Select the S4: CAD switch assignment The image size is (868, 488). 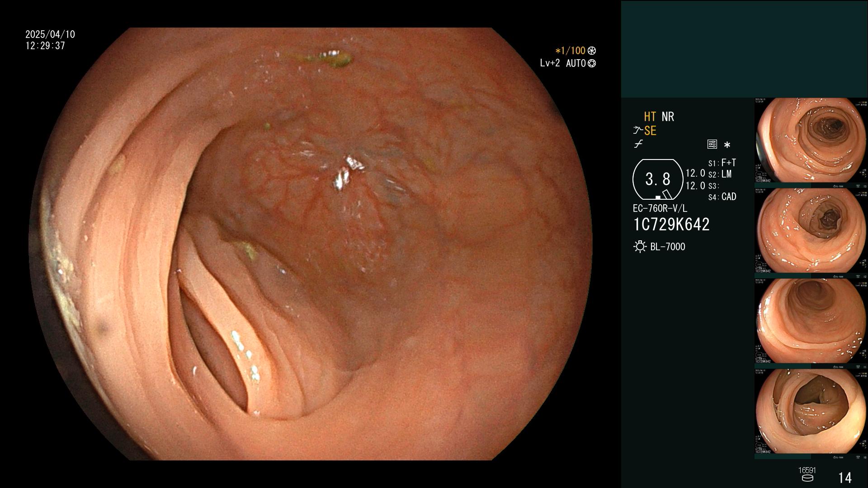coord(722,197)
